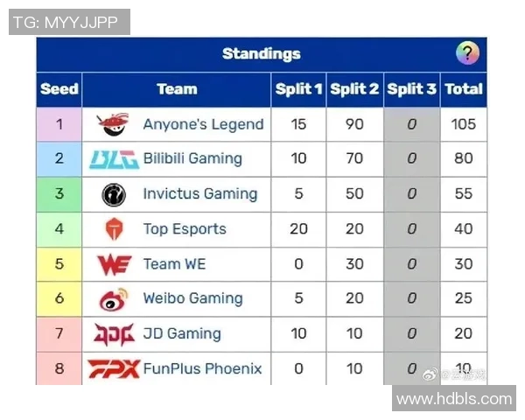Image resolution: width=525 pixels, height=420 pixels.
Task: Open the FunPlus Phoenix team link
Action: (x=202, y=368)
